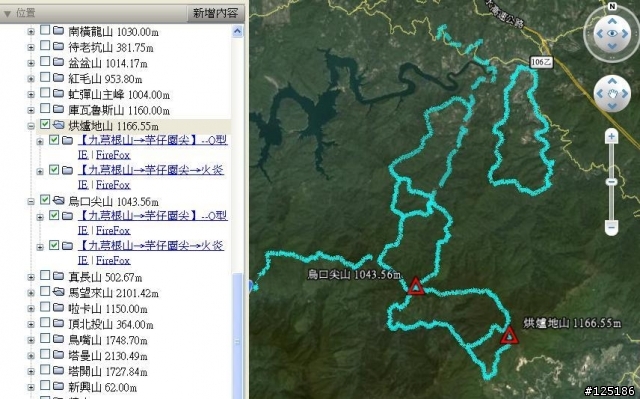Expand the 紅毛山 953.80m folder
The width and height of the screenshot is (640, 399).
pos(31,79)
